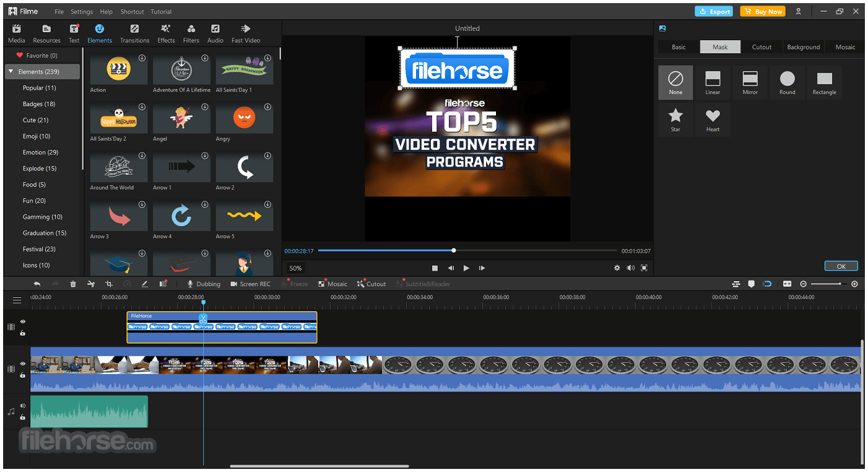
Task: Hide the FileHorse overlay track
Action: click(x=23, y=321)
